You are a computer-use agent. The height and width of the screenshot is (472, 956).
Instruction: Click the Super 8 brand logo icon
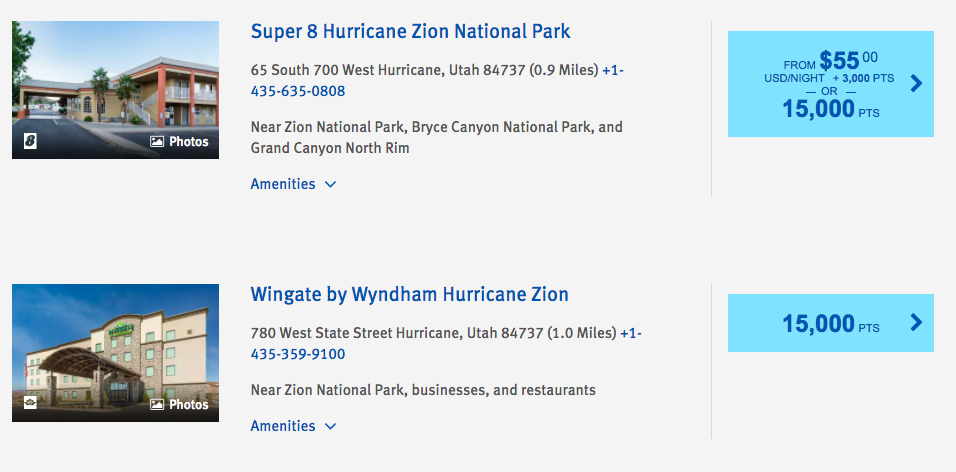(x=30, y=141)
